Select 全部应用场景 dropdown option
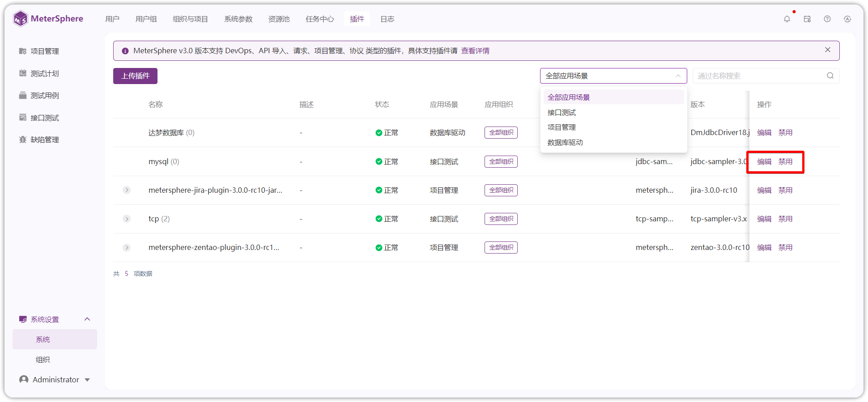This screenshot has width=868, height=402. (x=613, y=97)
